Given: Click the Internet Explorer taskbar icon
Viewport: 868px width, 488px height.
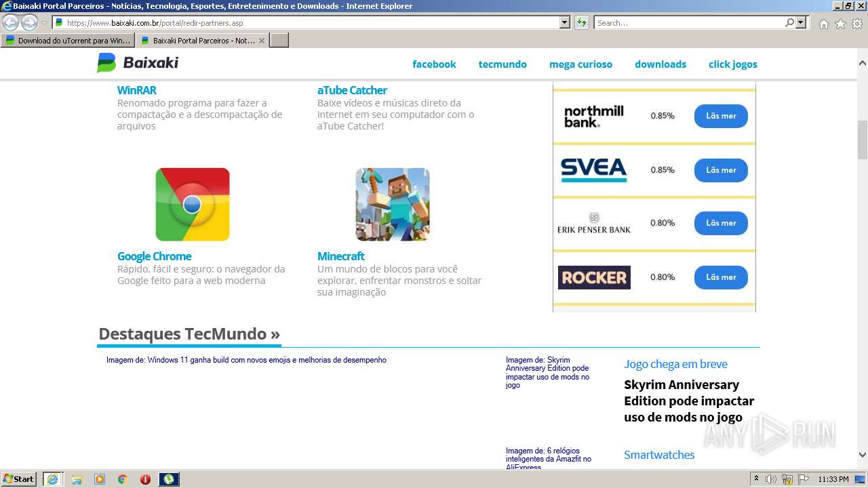Looking at the screenshot, I should click(x=53, y=479).
